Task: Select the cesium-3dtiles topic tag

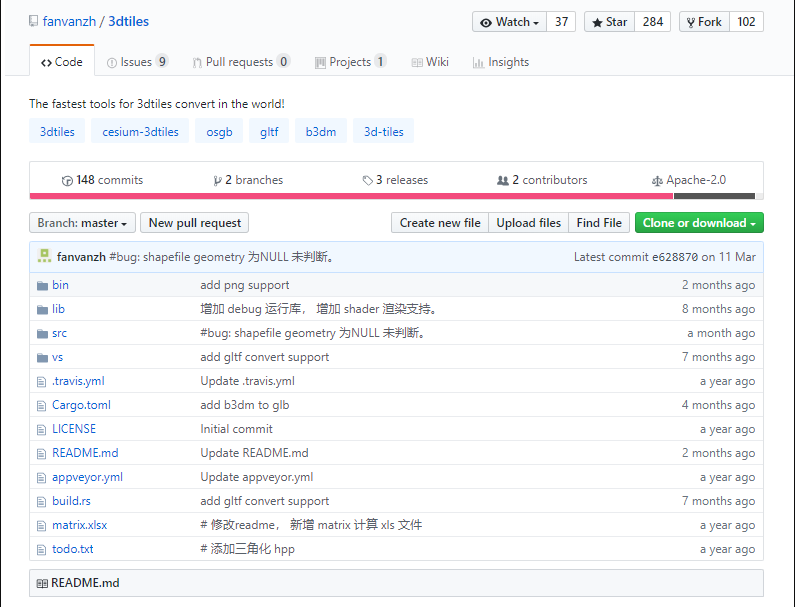Action: 140,131
